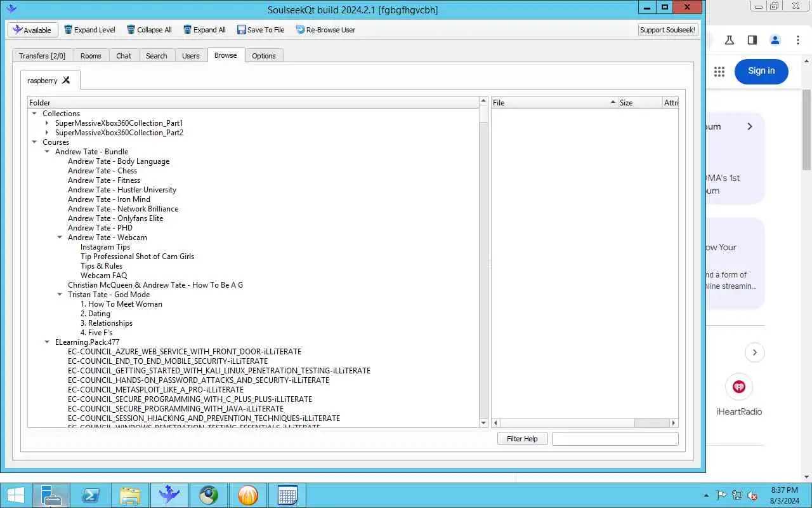Open PowerShell from the taskbar

tap(89, 495)
